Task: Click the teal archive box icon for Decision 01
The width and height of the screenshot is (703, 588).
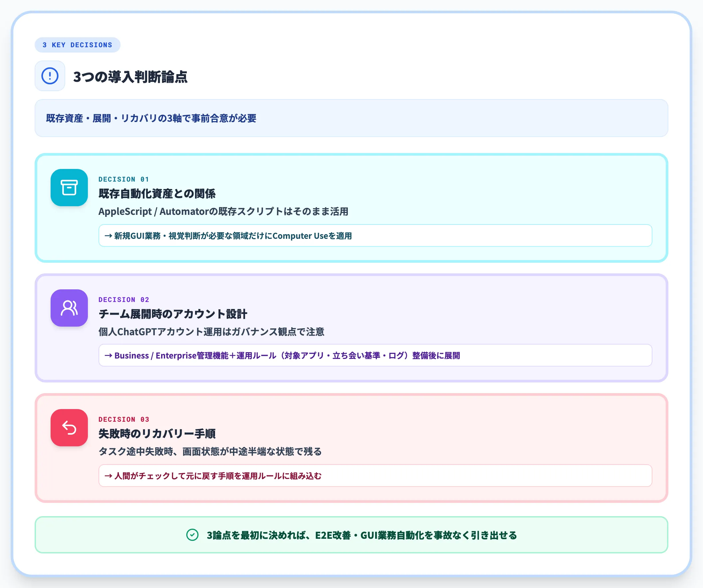Action: pos(69,187)
